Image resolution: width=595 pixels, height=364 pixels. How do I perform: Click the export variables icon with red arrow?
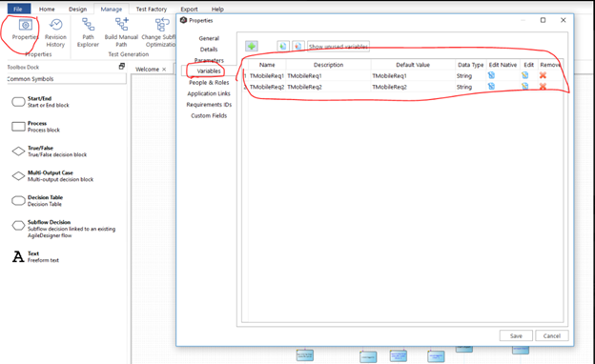298,47
